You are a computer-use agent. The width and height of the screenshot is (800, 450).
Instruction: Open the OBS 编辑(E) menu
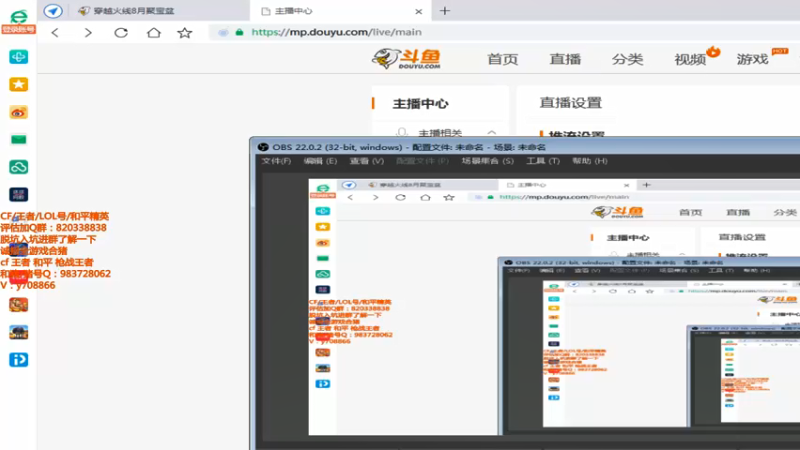coord(320,161)
